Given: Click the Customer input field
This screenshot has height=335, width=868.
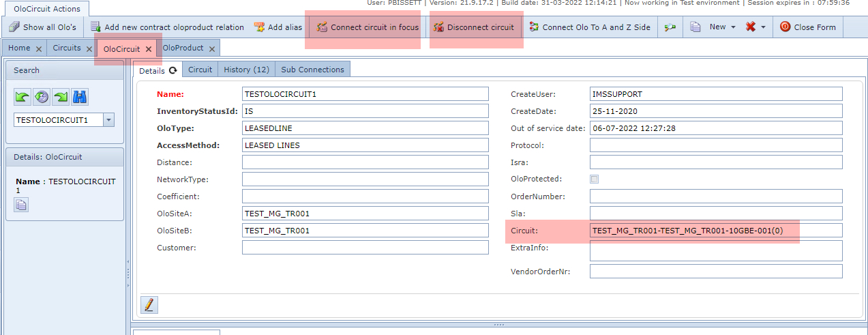Looking at the screenshot, I should click(365, 248).
